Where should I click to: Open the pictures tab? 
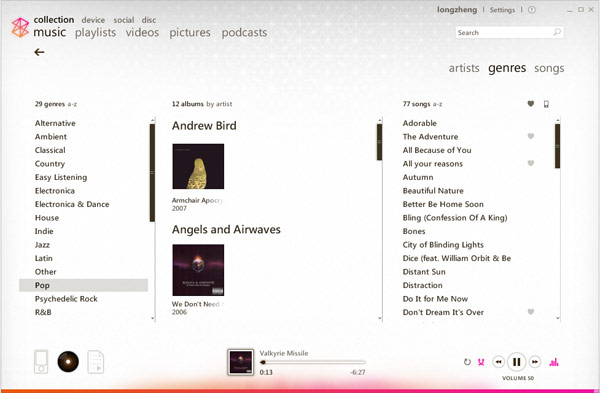(190, 33)
